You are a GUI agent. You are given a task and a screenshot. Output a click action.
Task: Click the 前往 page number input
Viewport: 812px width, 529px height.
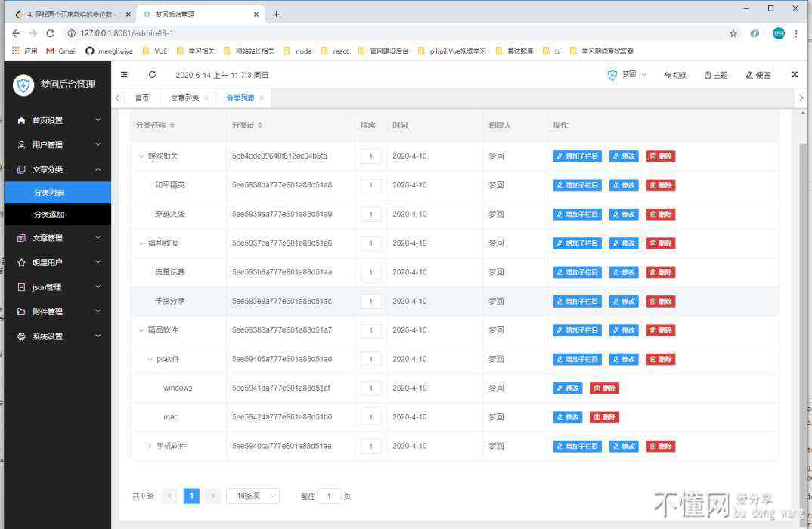click(x=330, y=496)
